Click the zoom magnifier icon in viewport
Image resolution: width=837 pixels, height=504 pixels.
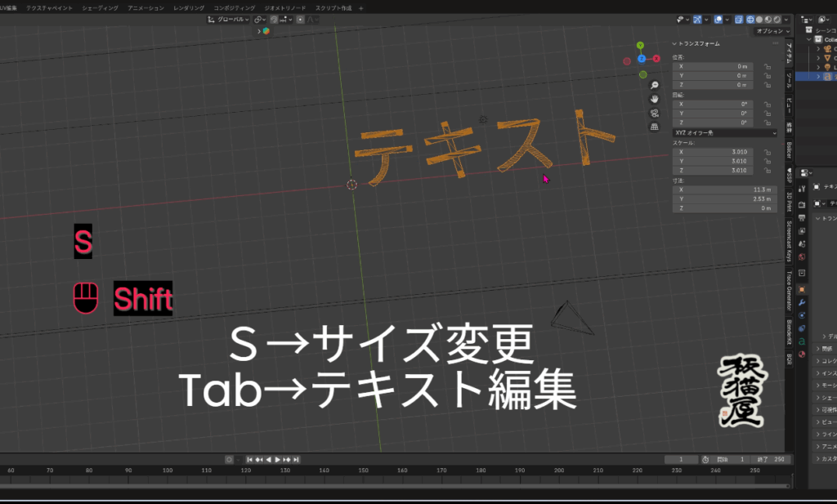point(654,86)
